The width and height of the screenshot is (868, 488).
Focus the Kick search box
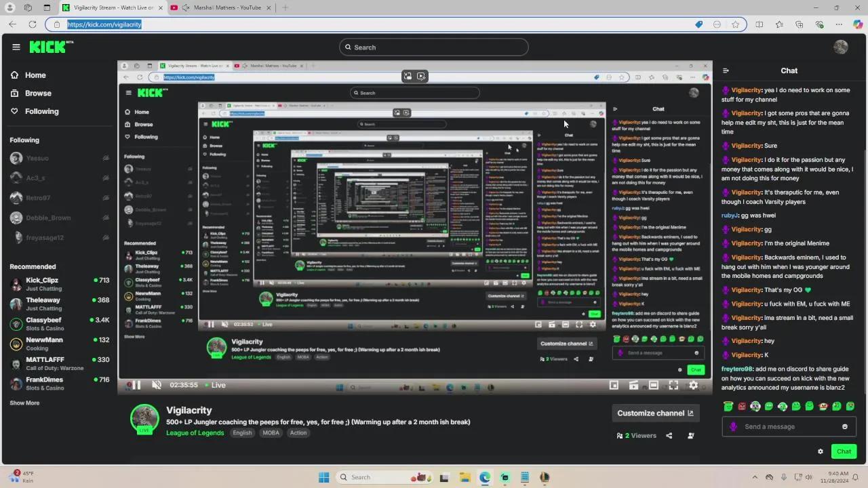[x=434, y=47]
